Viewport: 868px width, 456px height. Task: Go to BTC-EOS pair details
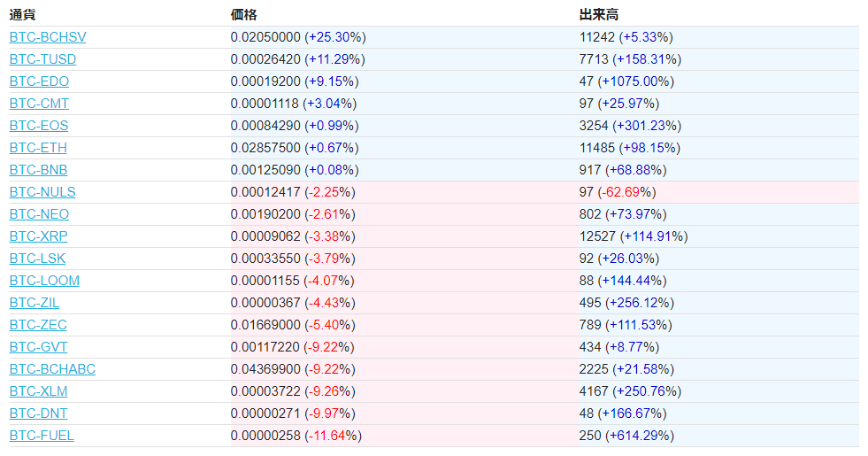39,126
